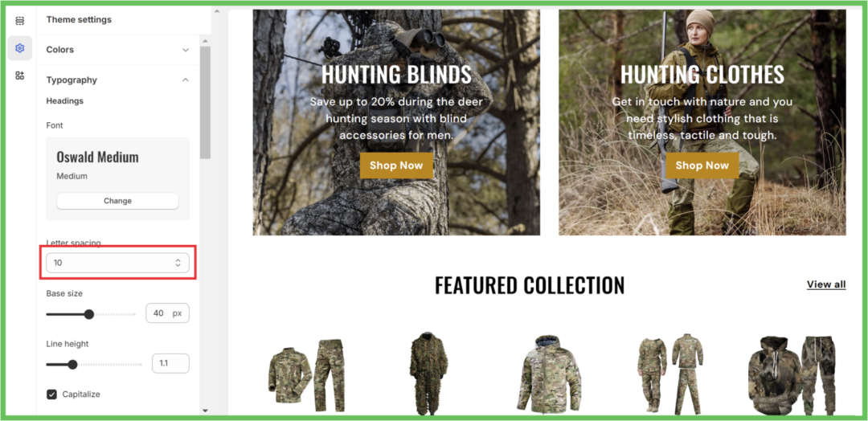Screen dimensions: 868x421
Task: Click the Base size slider handle
Action: [89, 314]
